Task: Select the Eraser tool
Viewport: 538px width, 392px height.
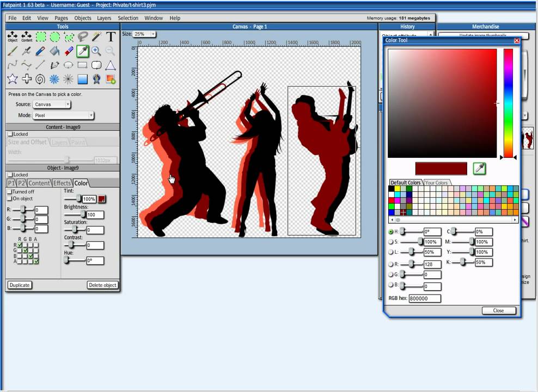Action: (69, 51)
